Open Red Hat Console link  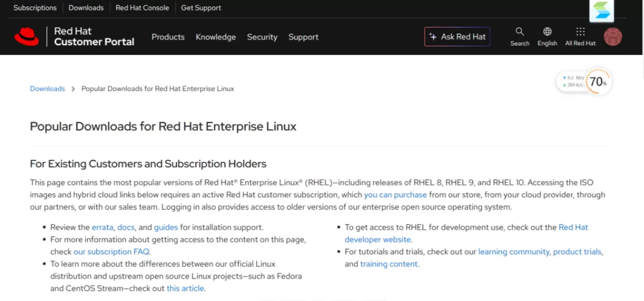142,8
